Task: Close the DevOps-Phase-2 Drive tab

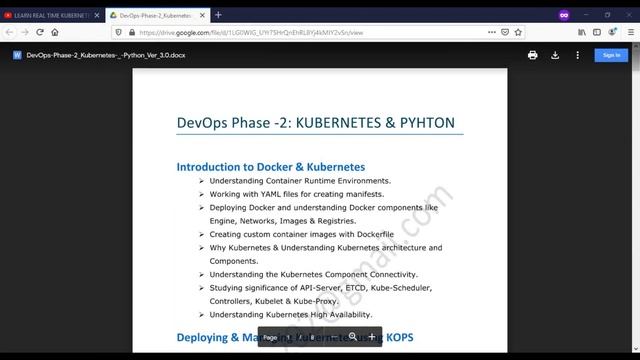Action: click(x=202, y=15)
